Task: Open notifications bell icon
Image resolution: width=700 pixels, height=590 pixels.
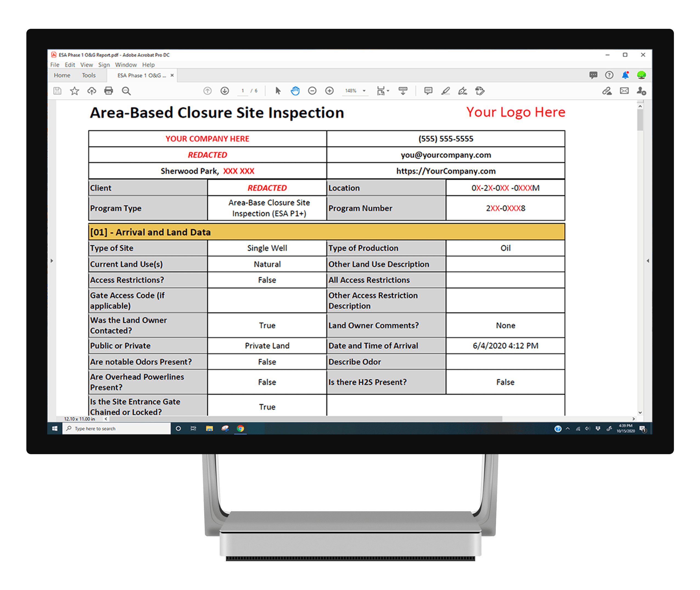Action: 625,75
